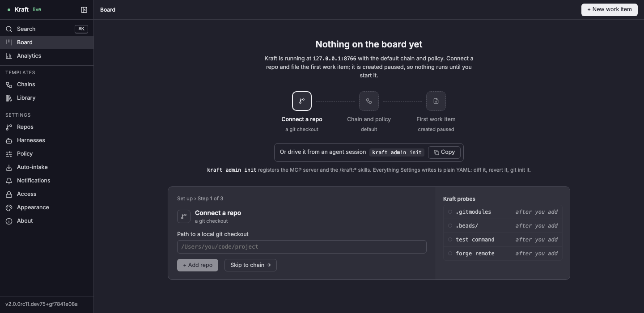Click the First work item step label
The width and height of the screenshot is (644, 313).
click(x=436, y=119)
